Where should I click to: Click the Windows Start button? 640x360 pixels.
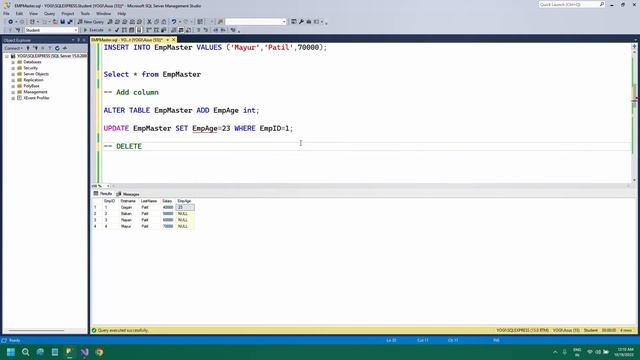coord(11,352)
